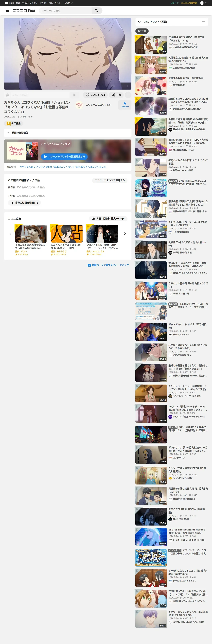Focus the comment input field
Image resolution: width=212 pixels, height=644 pixels.
click(40, 95)
